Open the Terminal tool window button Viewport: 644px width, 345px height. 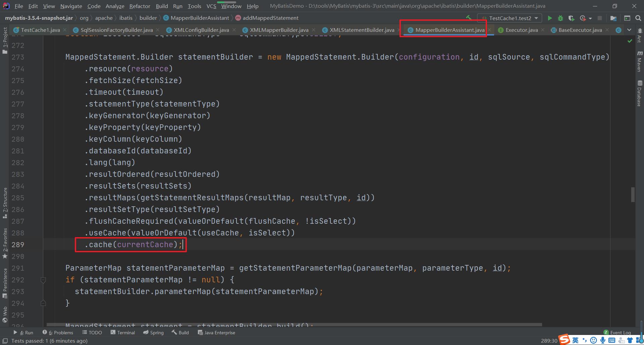click(x=123, y=333)
